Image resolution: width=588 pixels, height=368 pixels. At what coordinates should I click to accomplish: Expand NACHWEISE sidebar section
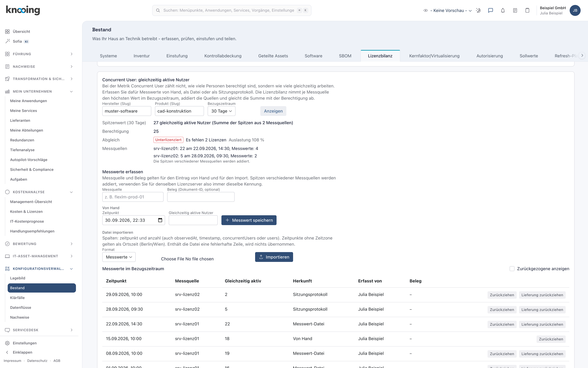pos(39,67)
